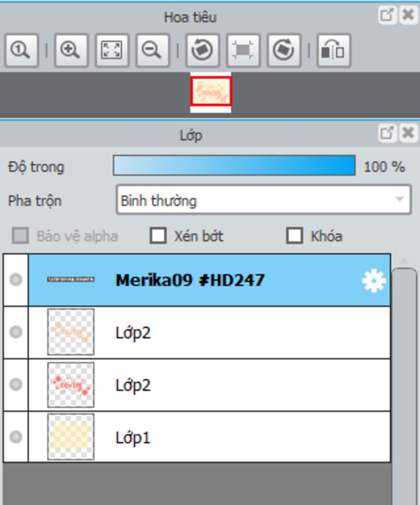
Task: Toggle visibility of Lớp1 layer
Action: (x=16, y=437)
